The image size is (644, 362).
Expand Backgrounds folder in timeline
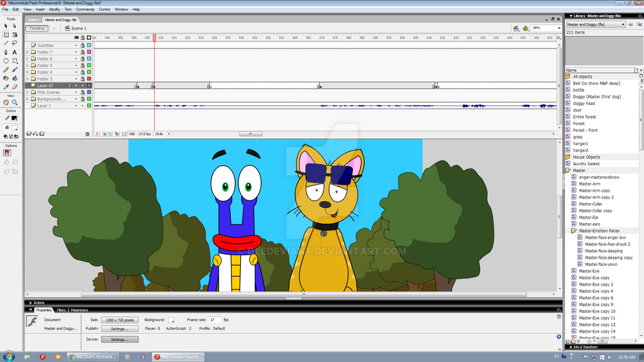tap(28, 99)
